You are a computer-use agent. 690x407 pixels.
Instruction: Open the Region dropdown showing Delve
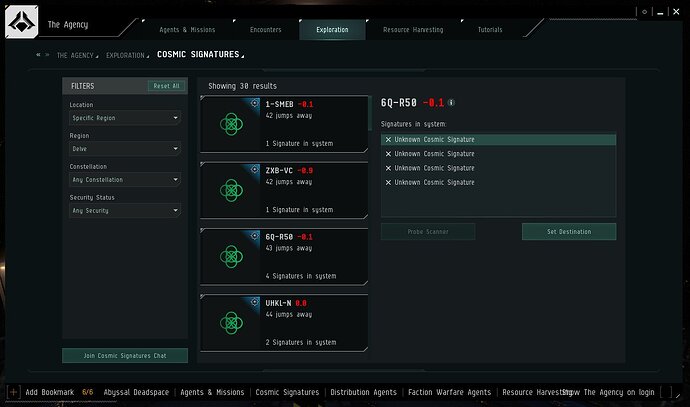point(125,149)
